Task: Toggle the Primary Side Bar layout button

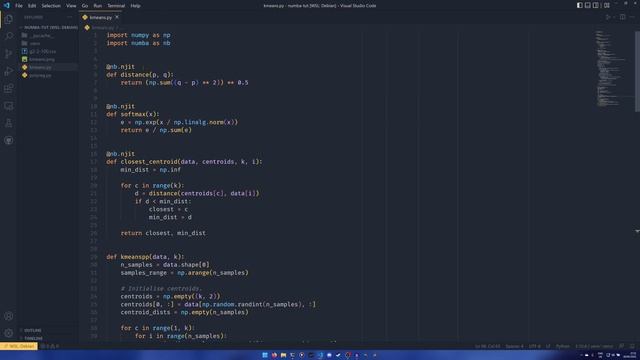Action: point(580,5)
